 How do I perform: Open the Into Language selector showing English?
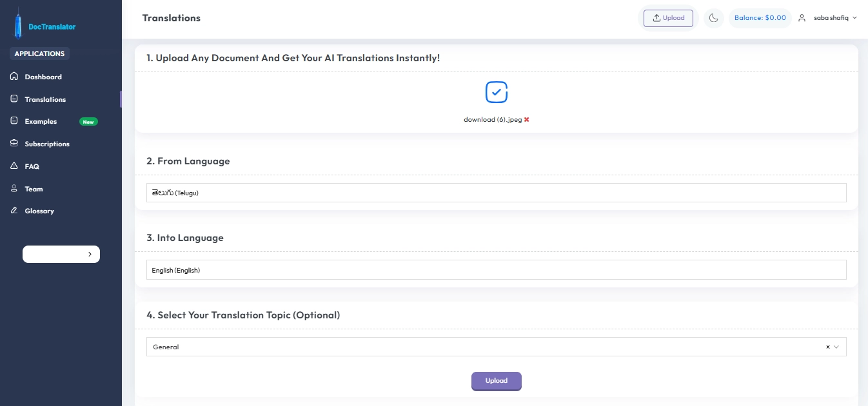pyautogui.click(x=496, y=269)
